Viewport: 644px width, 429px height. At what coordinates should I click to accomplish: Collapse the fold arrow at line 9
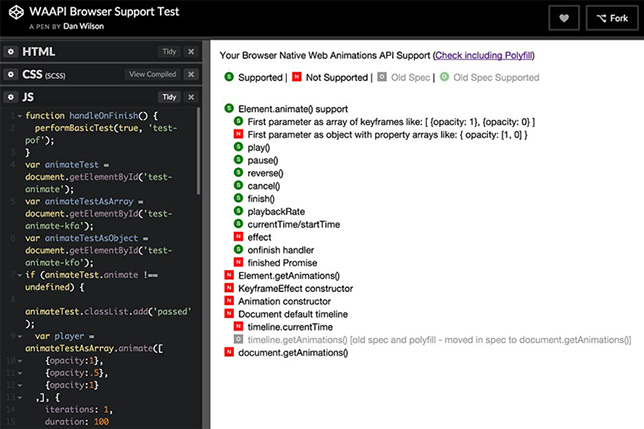click(x=19, y=336)
